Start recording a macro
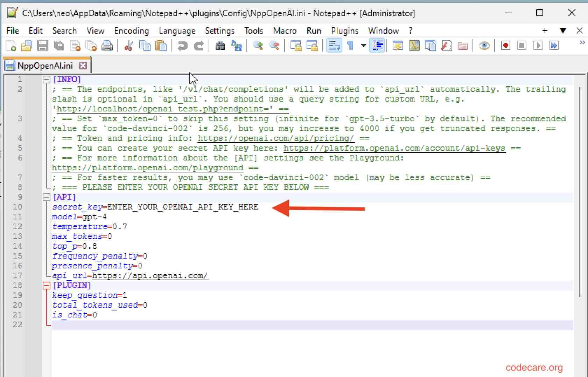 point(505,46)
